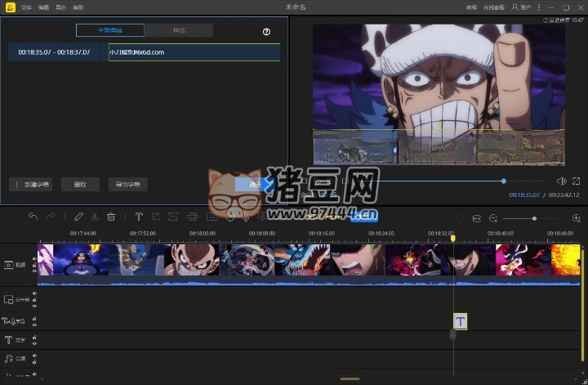
Task: Click the fit-timeline-to-window icon
Action: 477,218
